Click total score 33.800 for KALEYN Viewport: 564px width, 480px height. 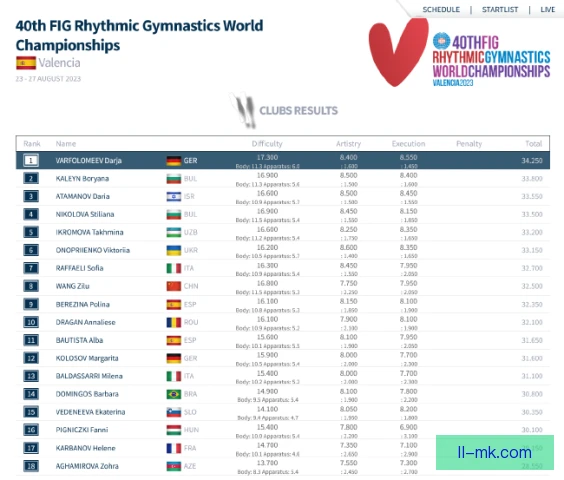pyautogui.click(x=532, y=179)
